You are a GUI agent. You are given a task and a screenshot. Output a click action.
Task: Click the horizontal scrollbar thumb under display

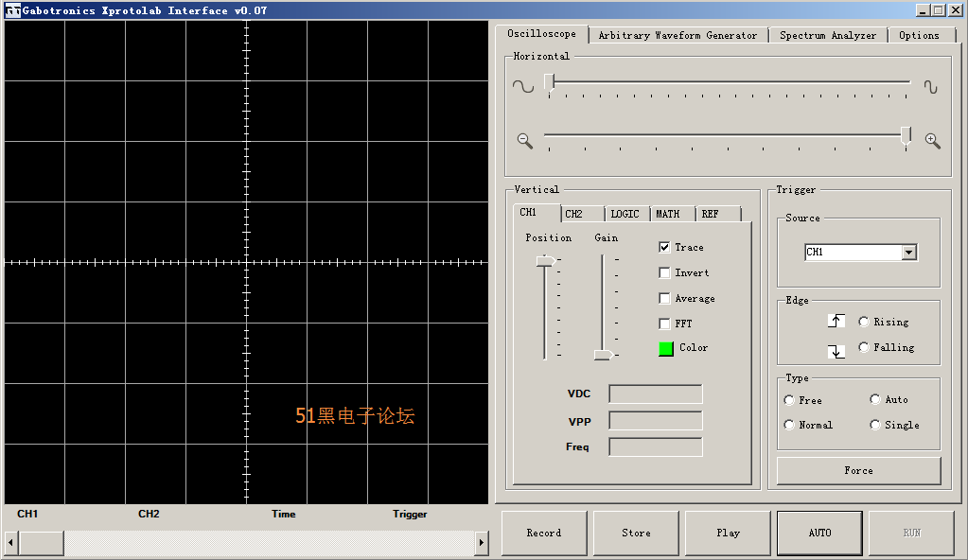coord(41,543)
